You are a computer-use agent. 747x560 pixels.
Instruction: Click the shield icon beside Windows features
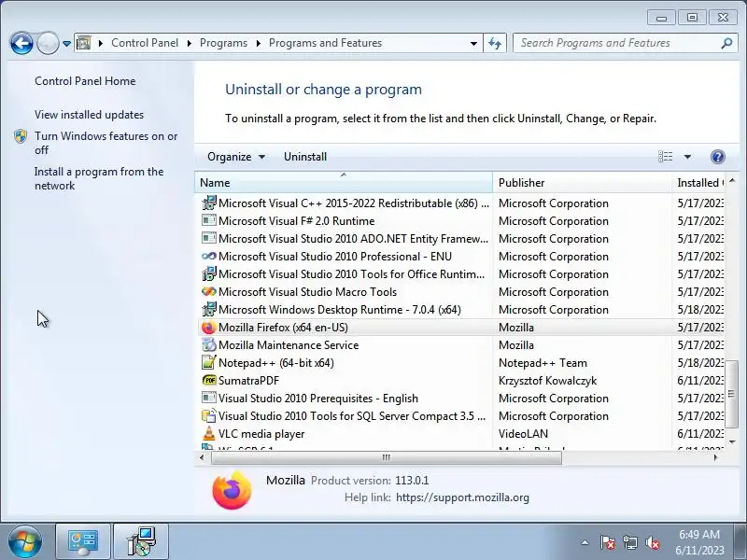[21, 136]
